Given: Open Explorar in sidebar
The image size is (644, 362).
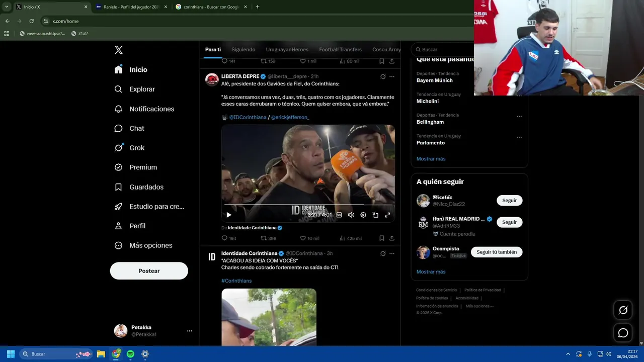Looking at the screenshot, I should coord(134,89).
